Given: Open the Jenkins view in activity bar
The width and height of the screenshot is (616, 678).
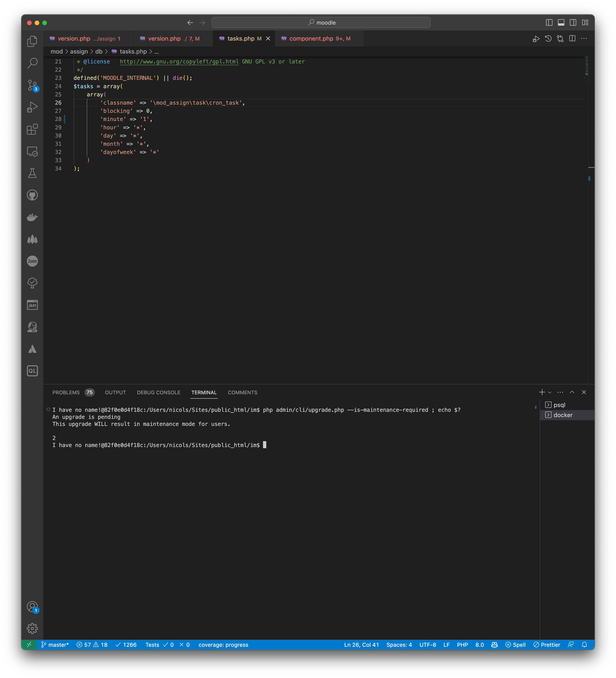Looking at the screenshot, I should [32, 327].
